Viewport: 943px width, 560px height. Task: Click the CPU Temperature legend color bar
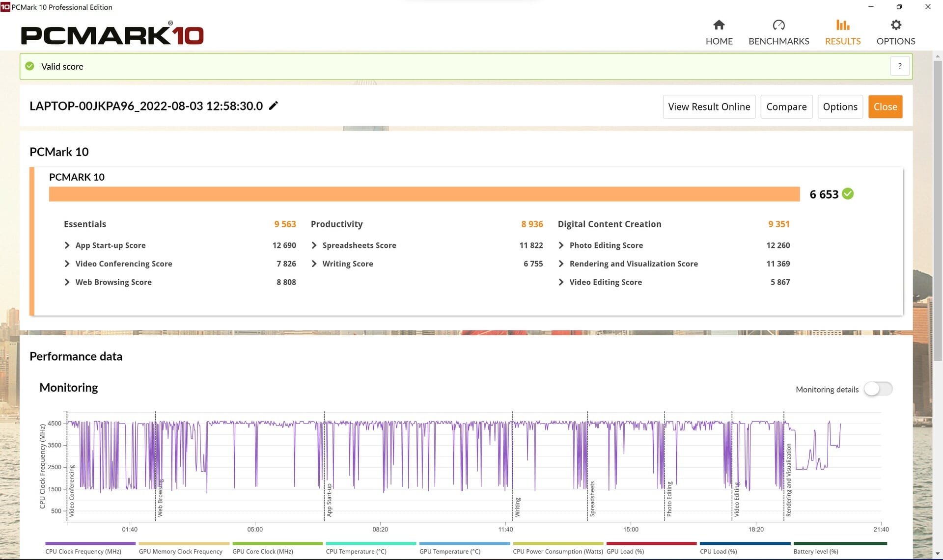(x=371, y=543)
